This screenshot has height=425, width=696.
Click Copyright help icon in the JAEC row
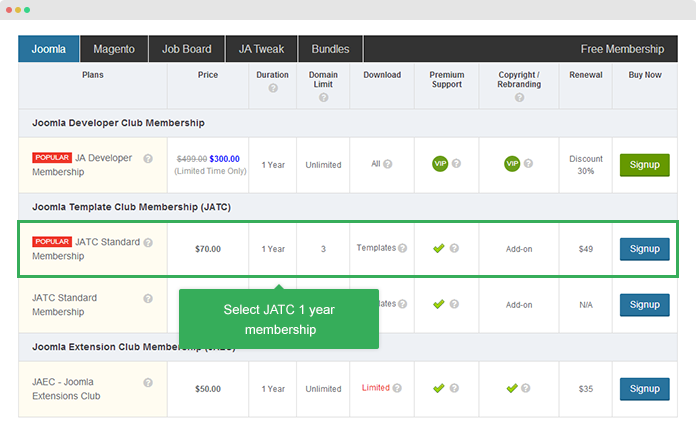point(526,388)
